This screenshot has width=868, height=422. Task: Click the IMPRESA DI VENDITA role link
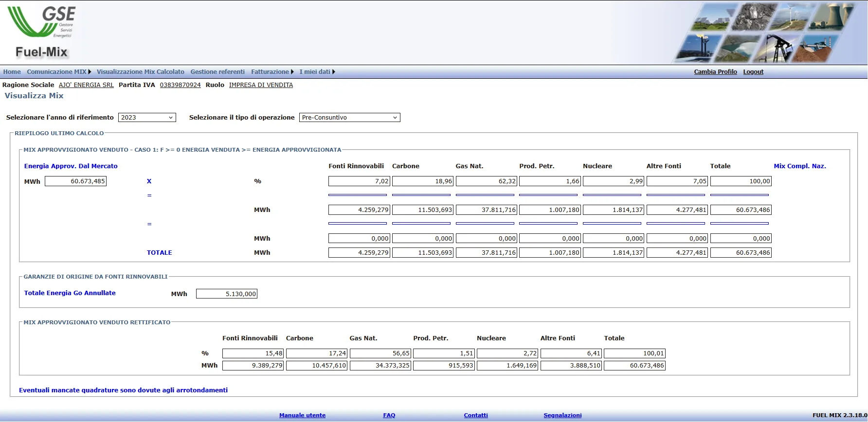click(x=261, y=85)
